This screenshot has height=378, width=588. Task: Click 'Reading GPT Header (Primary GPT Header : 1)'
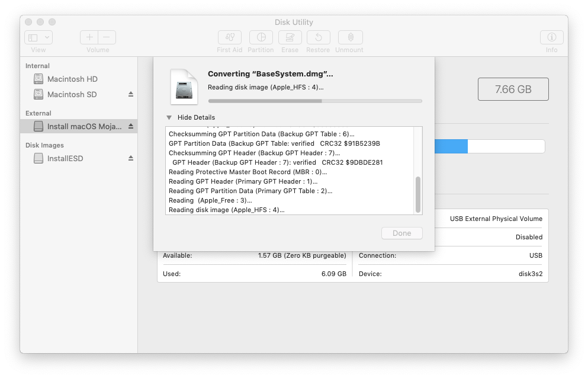[x=243, y=181]
